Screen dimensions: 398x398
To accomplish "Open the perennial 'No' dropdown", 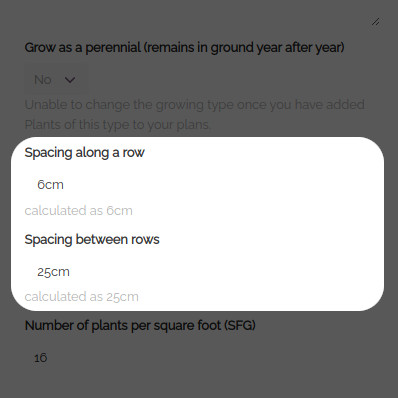I will coord(57,80).
